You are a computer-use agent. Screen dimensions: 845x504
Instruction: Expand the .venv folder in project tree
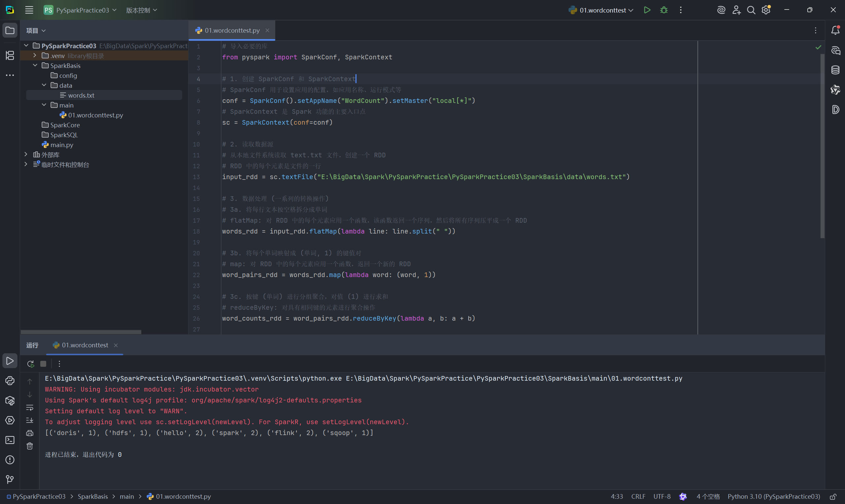[35, 55]
